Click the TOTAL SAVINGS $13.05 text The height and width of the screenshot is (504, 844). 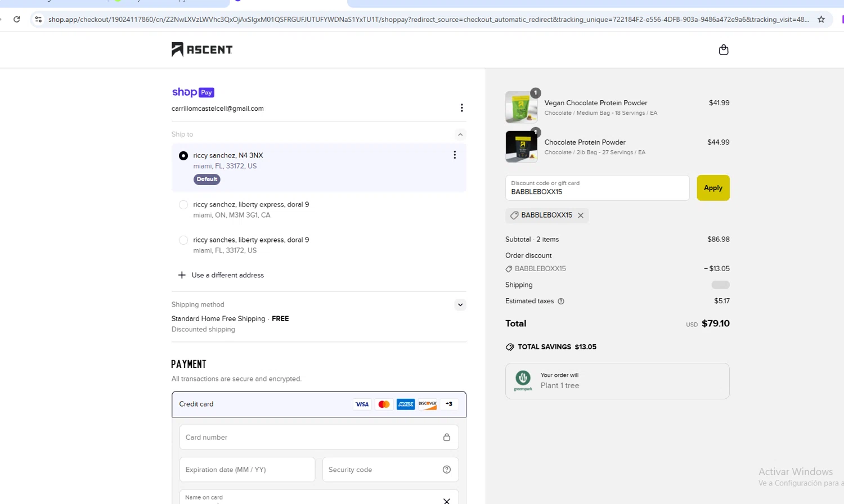pos(557,347)
